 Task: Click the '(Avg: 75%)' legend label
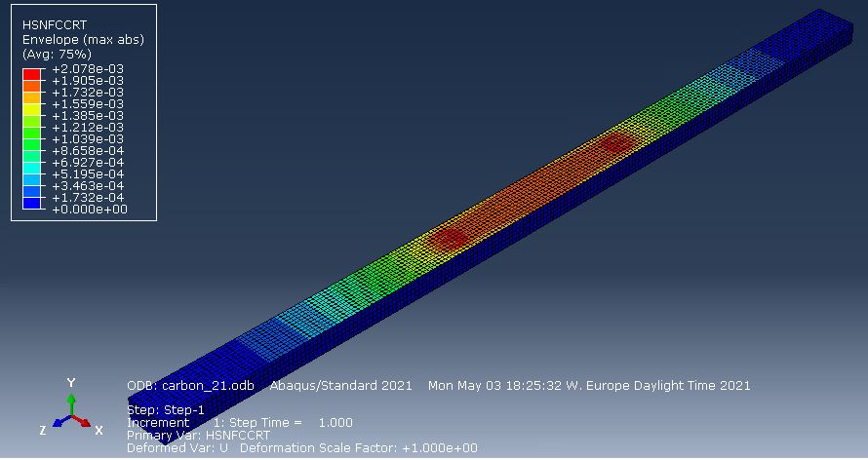(x=57, y=55)
